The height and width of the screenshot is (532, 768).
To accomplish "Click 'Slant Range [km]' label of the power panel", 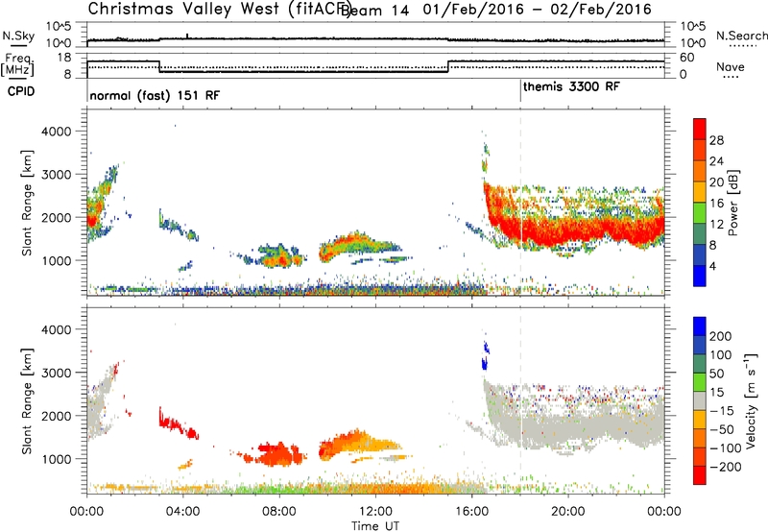I will (27, 203).
